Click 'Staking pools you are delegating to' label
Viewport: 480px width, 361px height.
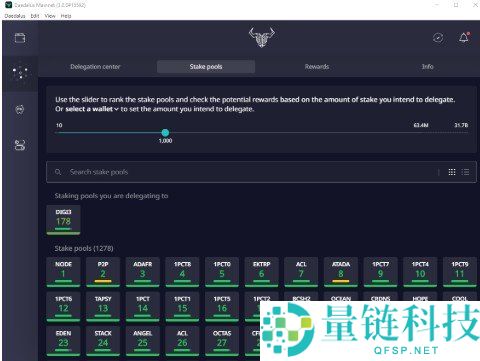(x=111, y=196)
